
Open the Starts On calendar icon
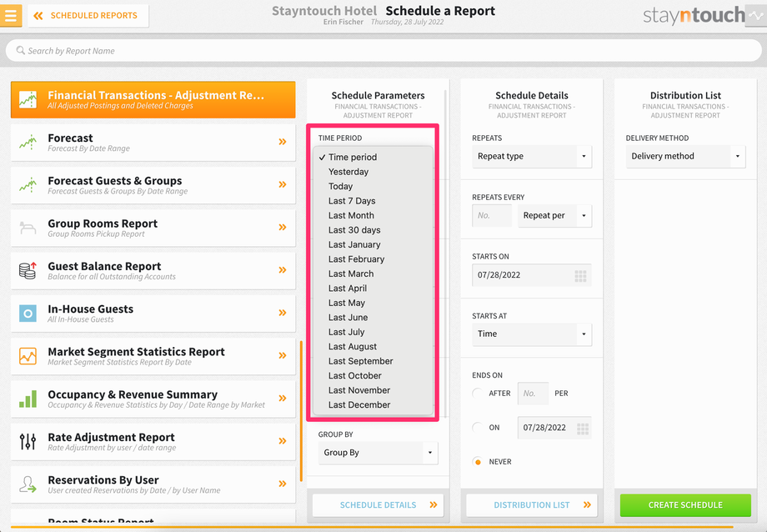[580, 276]
